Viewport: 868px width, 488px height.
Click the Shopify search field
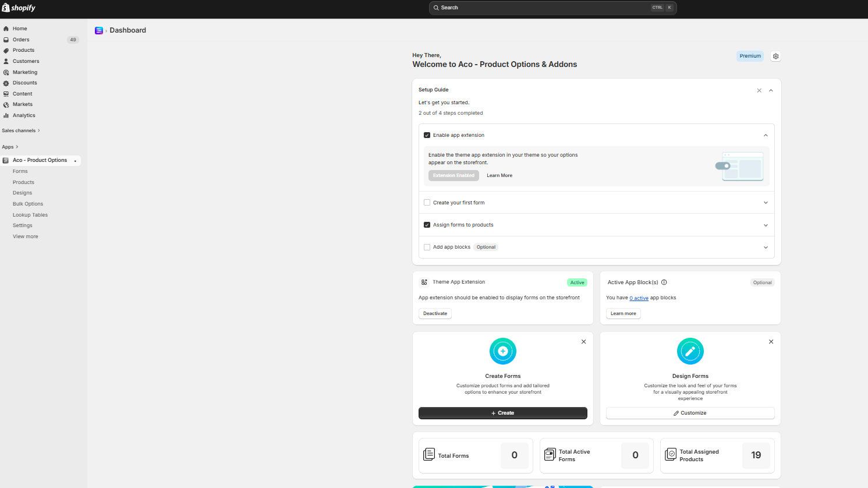click(552, 8)
